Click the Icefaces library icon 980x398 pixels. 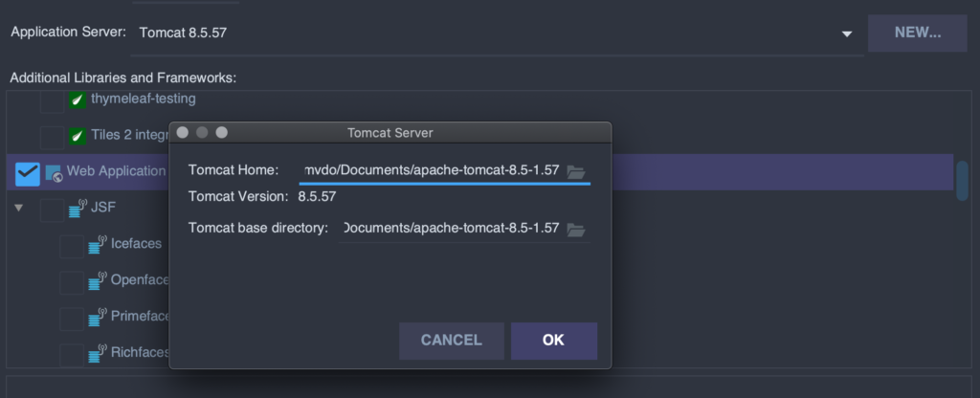[x=97, y=245]
